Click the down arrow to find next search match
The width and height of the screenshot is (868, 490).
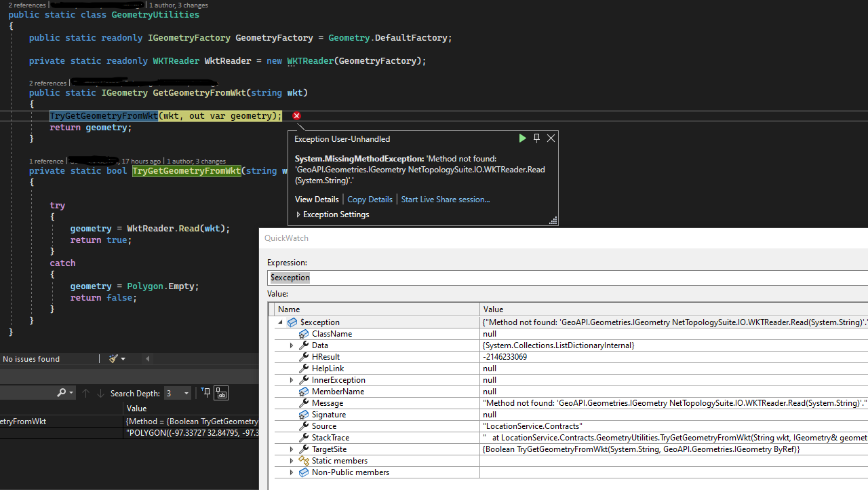[100, 392]
